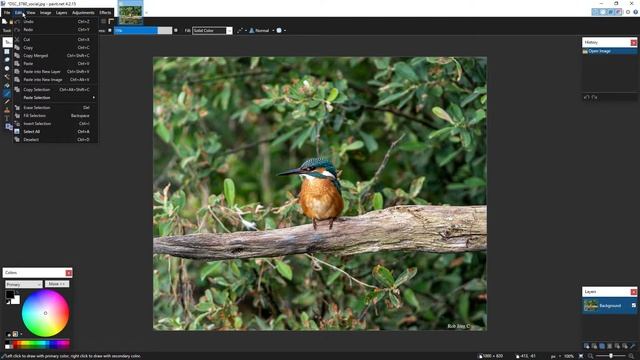The image size is (640, 360).
Task: Decrease hardness with minus button
Action: point(110,30)
